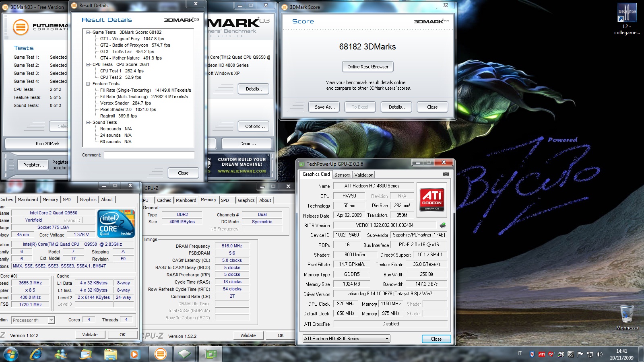Click the printer tray icon
The height and width of the screenshot is (362, 644).
561,354
